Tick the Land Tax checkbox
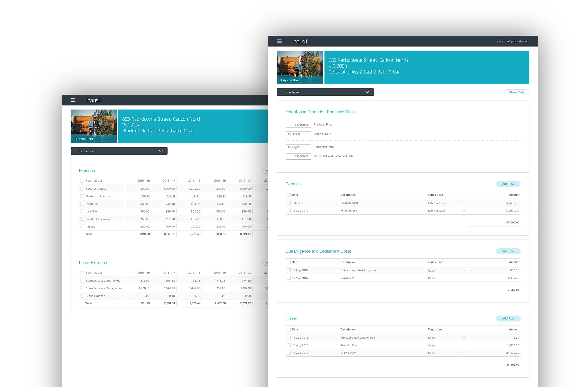588x387 pixels. pyautogui.click(x=82, y=211)
